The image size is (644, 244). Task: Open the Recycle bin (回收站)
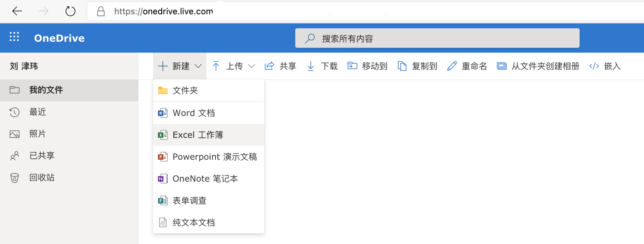point(42,177)
